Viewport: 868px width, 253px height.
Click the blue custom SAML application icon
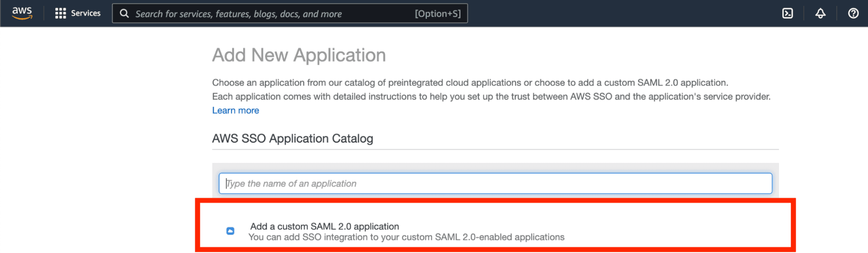(x=230, y=231)
